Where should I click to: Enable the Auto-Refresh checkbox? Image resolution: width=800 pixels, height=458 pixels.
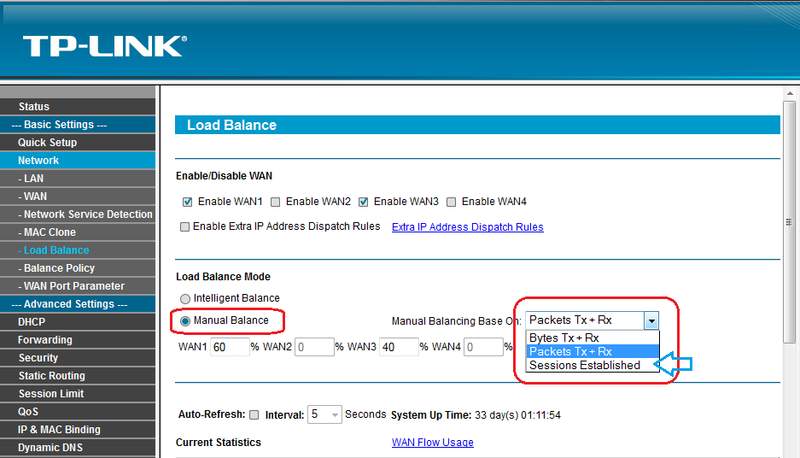click(x=254, y=415)
